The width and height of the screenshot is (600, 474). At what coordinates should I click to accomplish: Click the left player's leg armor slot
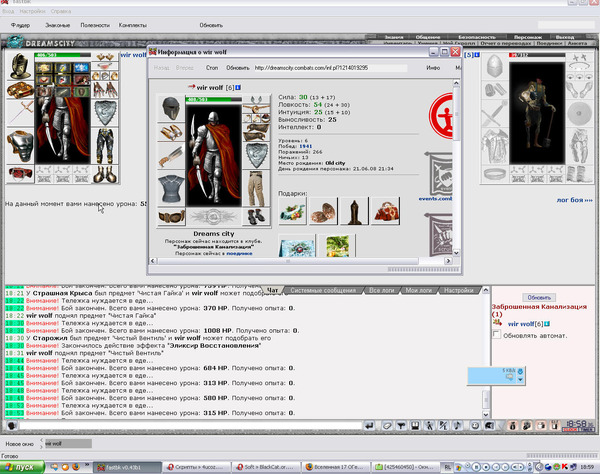coord(105,146)
